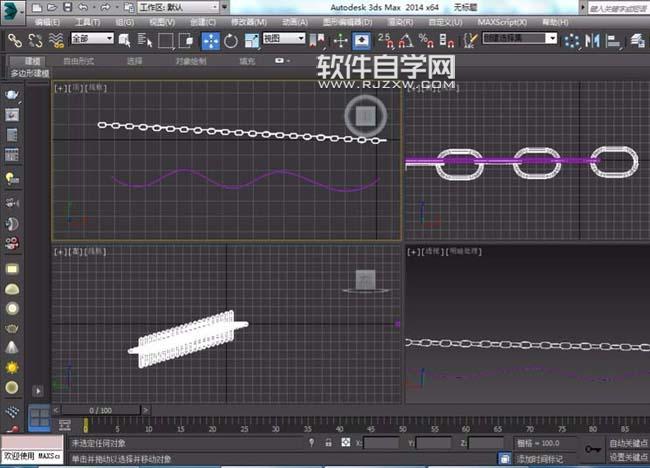Activate the Select and Scale tool
Screen dimensions: 650x468
(x=252, y=41)
